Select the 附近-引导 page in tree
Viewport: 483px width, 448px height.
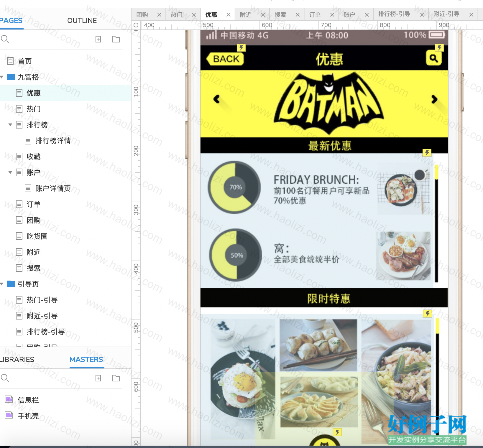click(x=42, y=316)
